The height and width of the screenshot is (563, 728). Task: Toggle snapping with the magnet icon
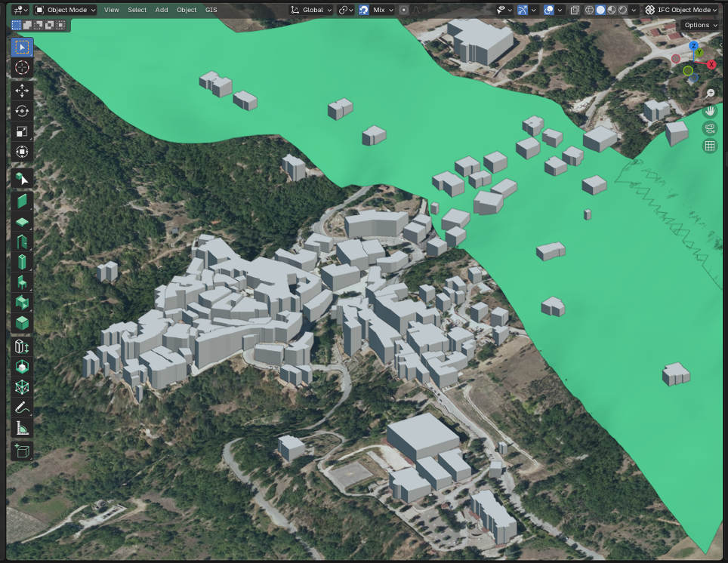click(362, 10)
